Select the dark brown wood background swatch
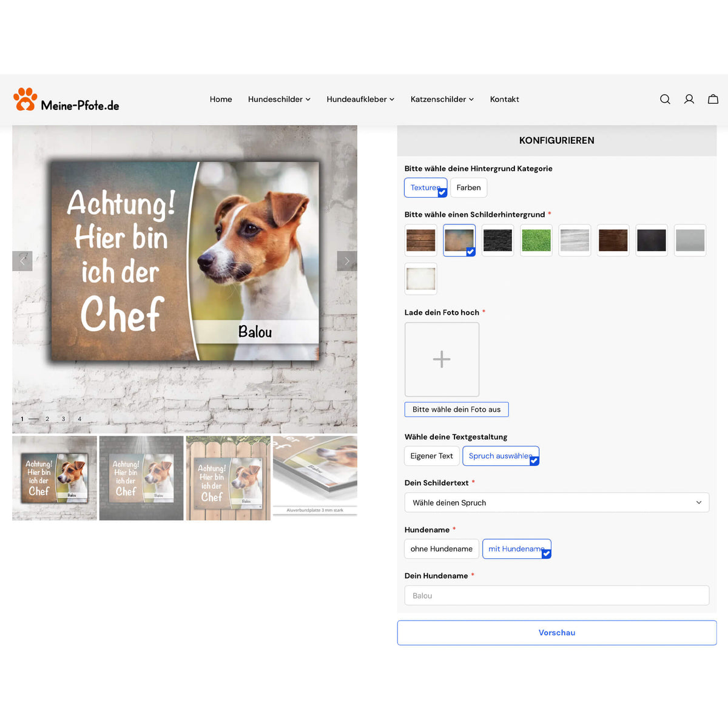This screenshot has width=728, height=728. point(613,240)
